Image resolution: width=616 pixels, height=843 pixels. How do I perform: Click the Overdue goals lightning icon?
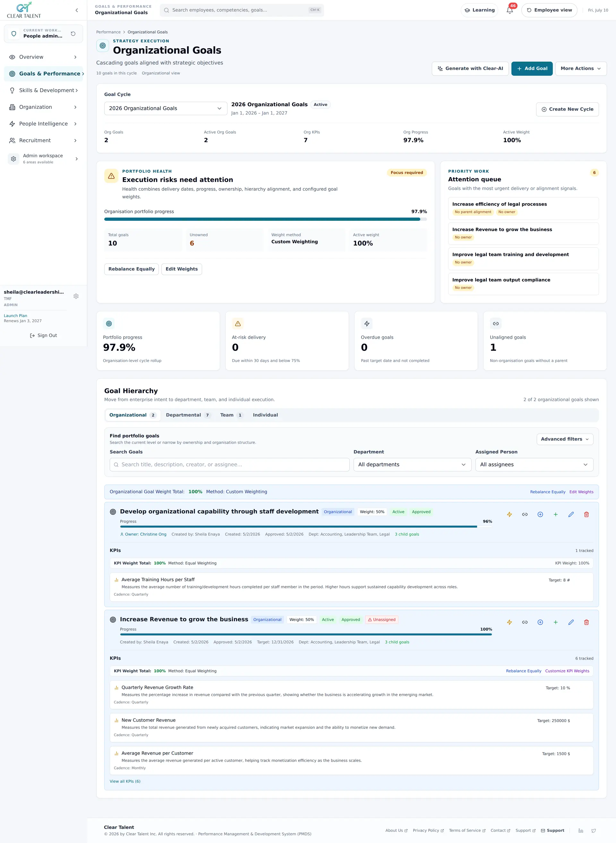click(x=367, y=324)
